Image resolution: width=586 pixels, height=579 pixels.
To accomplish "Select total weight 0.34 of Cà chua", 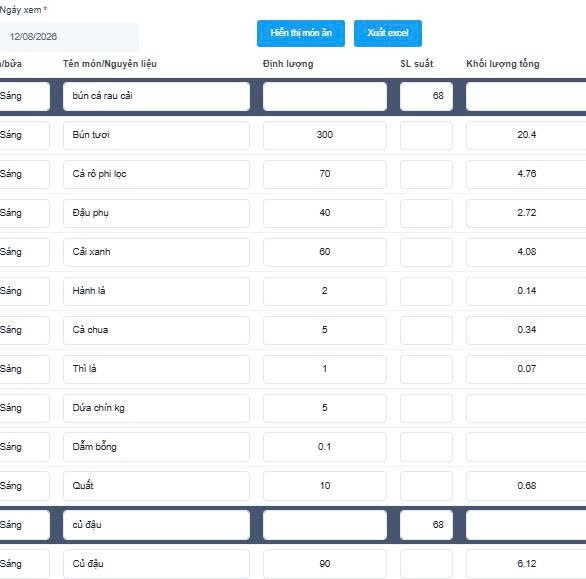I will [526, 330].
